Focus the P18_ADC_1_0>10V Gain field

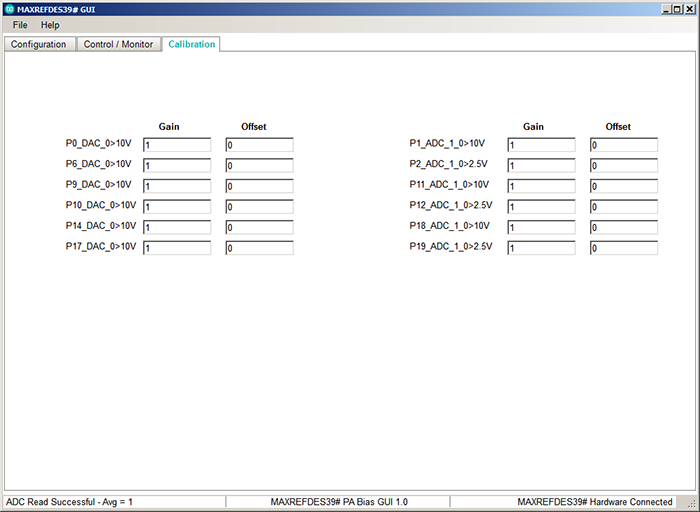(542, 227)
